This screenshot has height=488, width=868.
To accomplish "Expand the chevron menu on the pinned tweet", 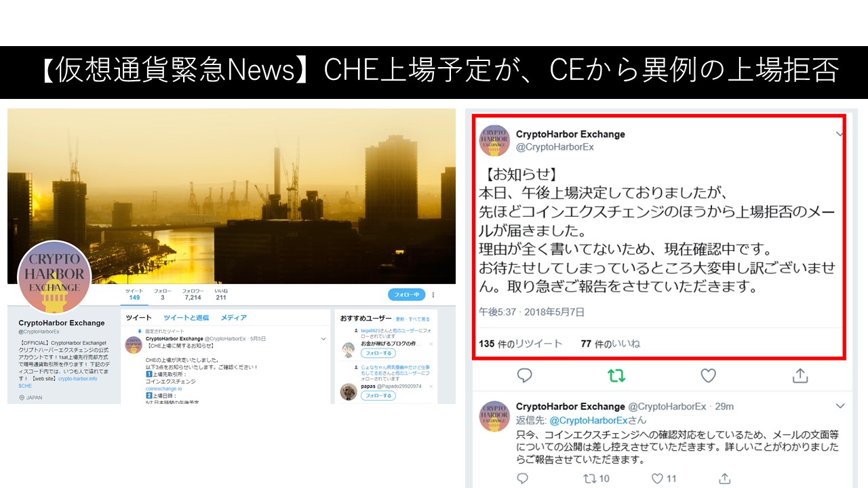I will point(323,338).
